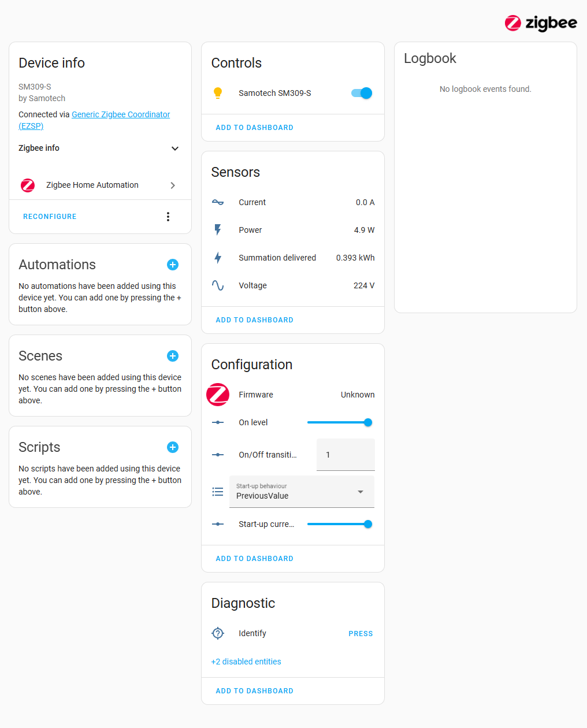Click the On/Off transition time field
Viewport: 587px width, 728px height.
pos(345,455)
